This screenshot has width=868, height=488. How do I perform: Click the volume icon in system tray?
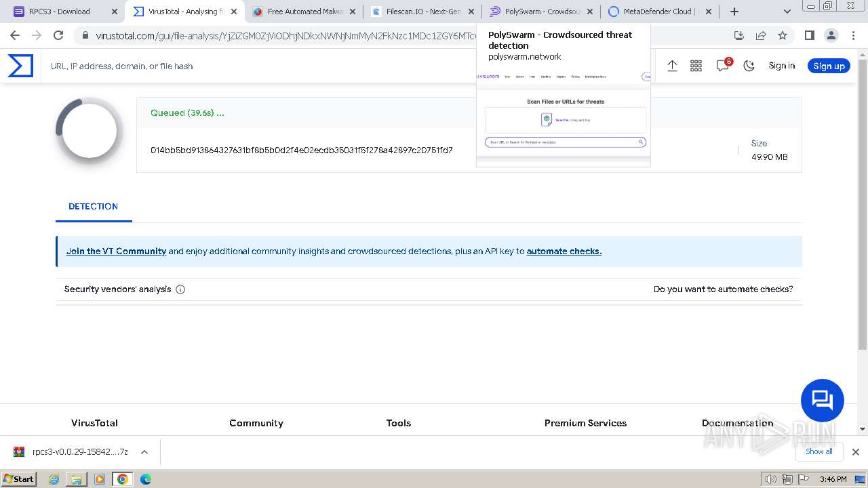(771, 479)
